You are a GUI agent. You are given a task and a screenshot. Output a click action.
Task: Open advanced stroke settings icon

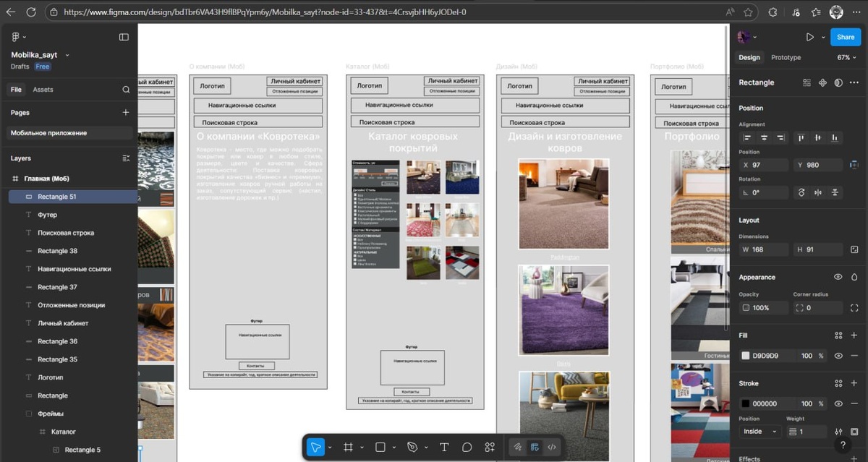[x=838, y=432]
